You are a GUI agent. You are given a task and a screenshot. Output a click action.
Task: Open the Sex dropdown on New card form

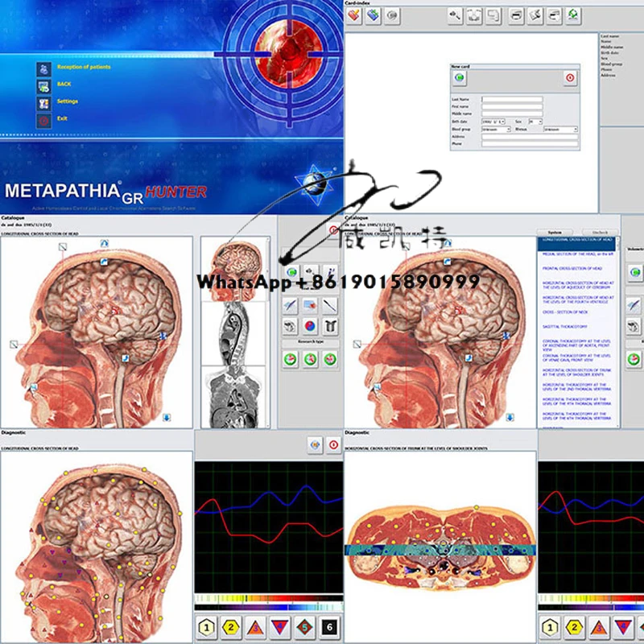click(x=536, y=122)
